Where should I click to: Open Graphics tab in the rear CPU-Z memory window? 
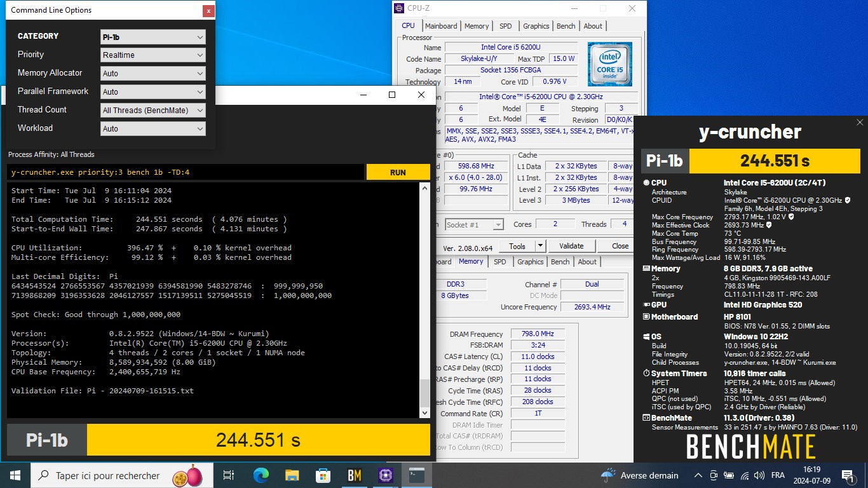(x=530, y=262)
